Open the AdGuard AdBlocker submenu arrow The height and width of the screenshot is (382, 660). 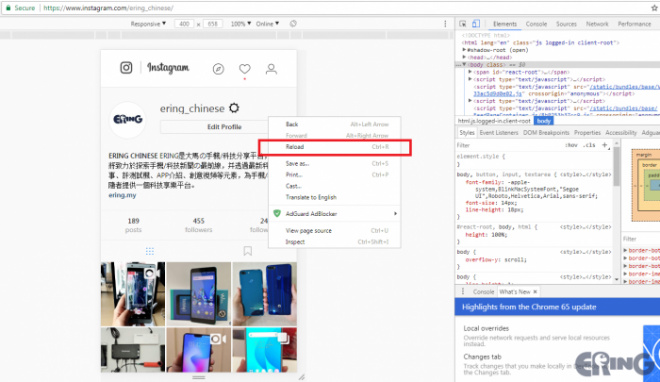[x=395, y=213]
